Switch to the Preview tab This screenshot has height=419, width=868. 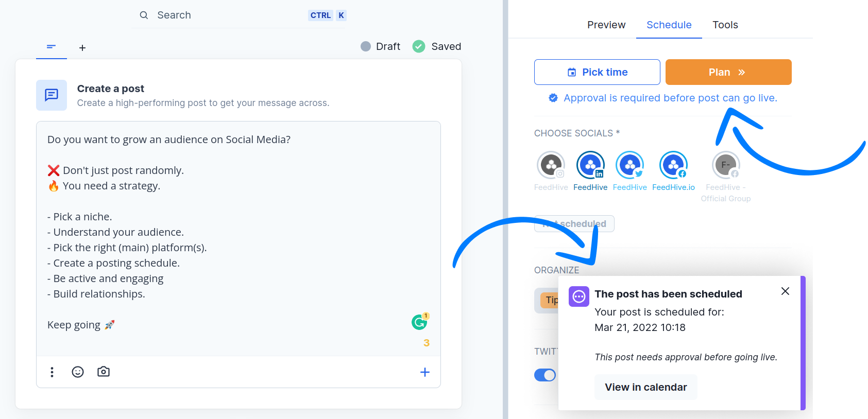click(606, 25)
